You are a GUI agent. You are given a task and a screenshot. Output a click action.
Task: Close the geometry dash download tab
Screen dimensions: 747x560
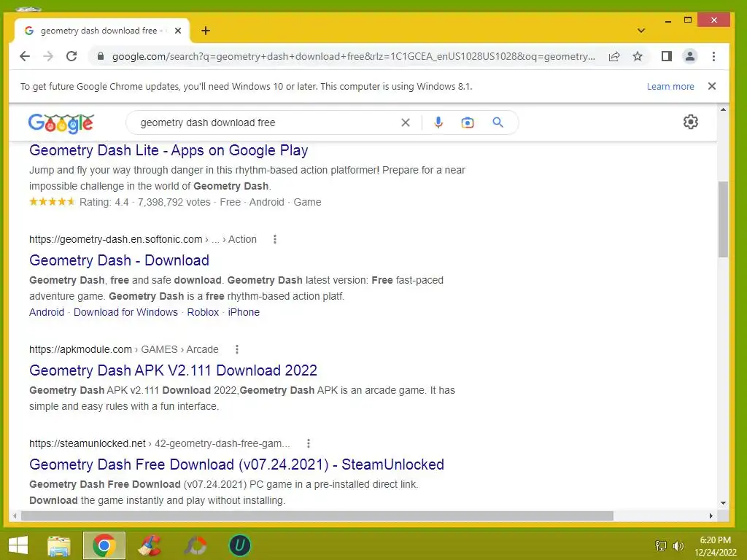pyautogui.click(x=178, y=31)
